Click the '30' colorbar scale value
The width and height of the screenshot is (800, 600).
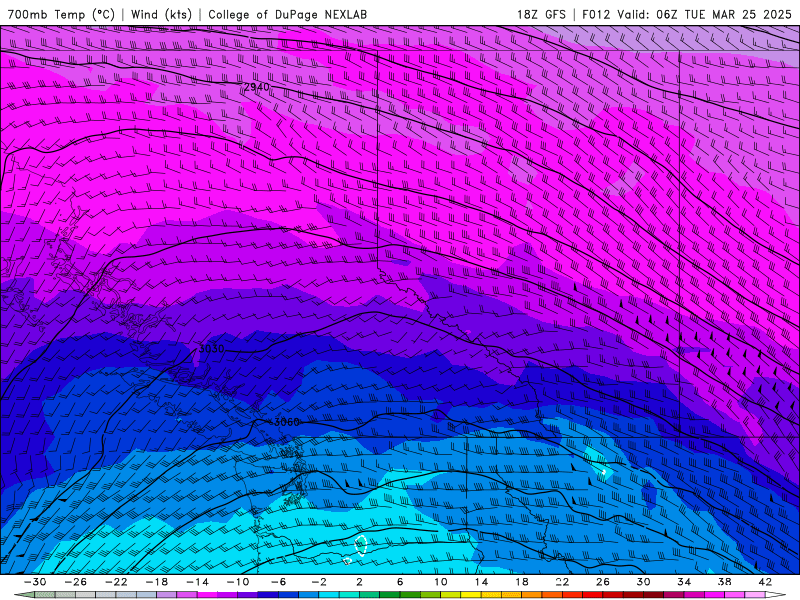pos(643,582)
